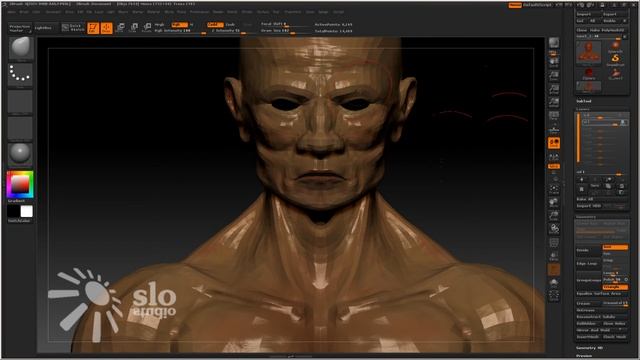Toggle the orange Local symmetry button

pyautogui.click(x=554, y=143)
